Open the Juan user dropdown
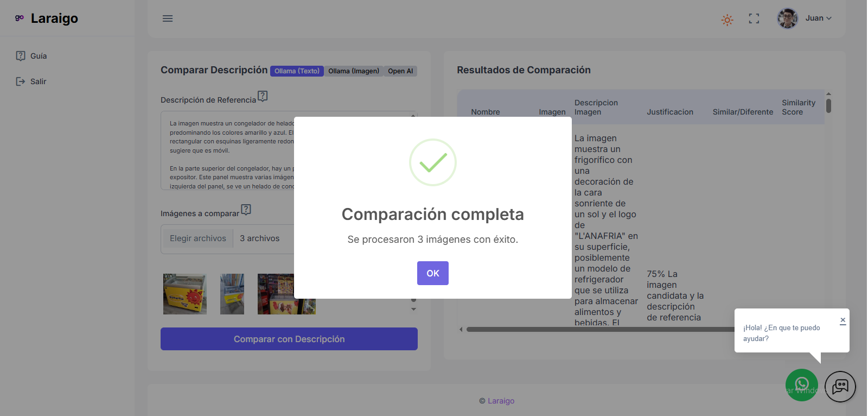868x416 pixels. point(818,18)
